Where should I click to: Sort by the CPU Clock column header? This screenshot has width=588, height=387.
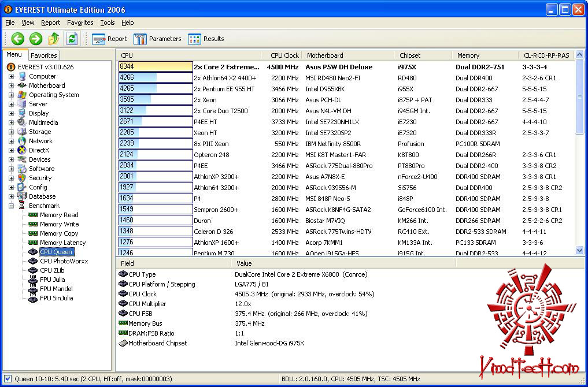click(281, 55)
